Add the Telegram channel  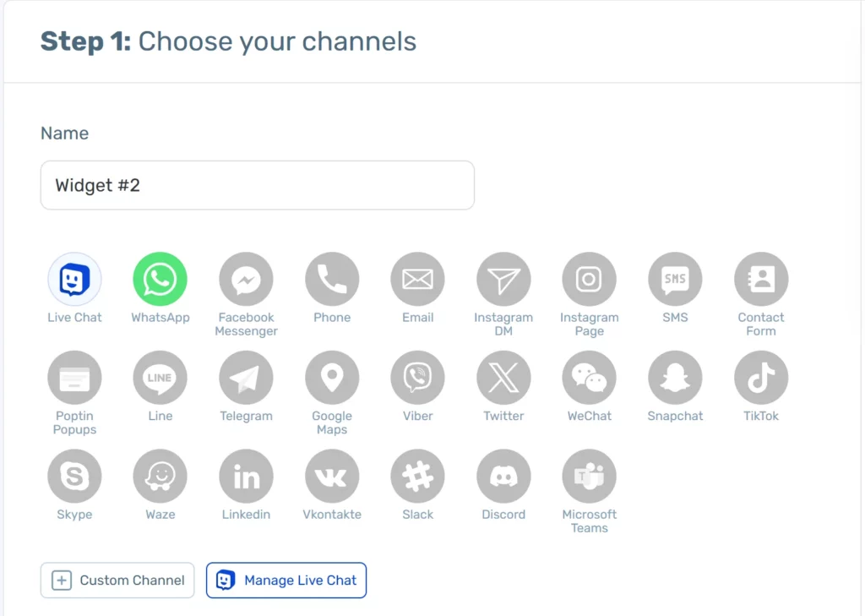click(x=246, y=377)
